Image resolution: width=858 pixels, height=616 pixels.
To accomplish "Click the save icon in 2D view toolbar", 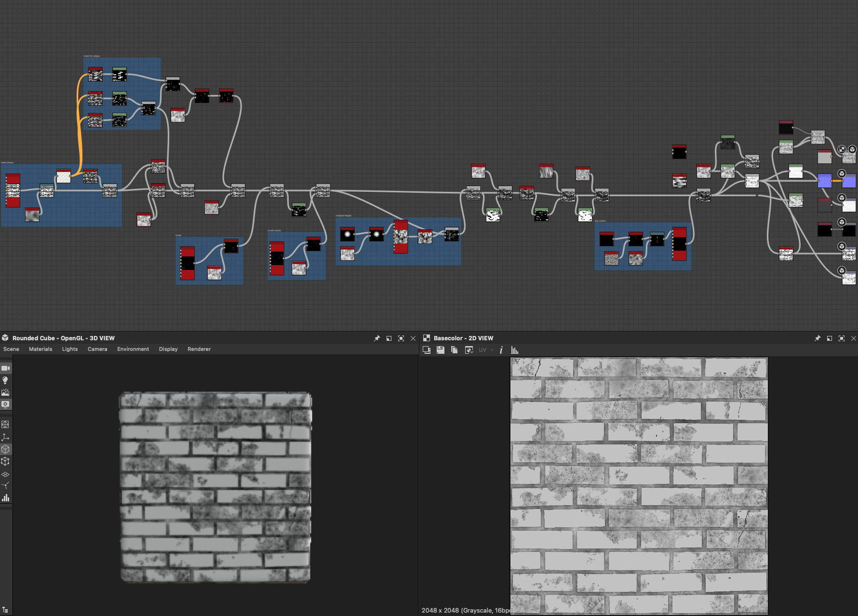I will (x=440, y=350).
